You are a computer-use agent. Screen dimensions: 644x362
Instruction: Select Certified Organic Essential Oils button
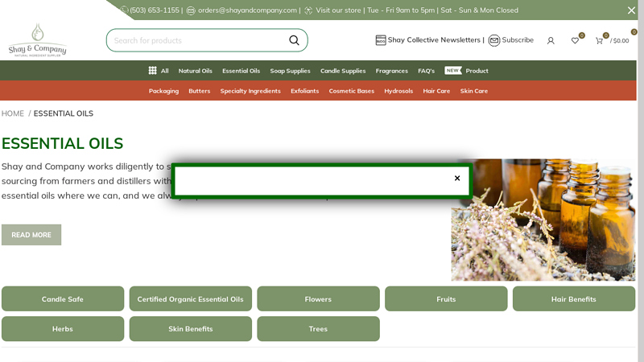(190, 298)
